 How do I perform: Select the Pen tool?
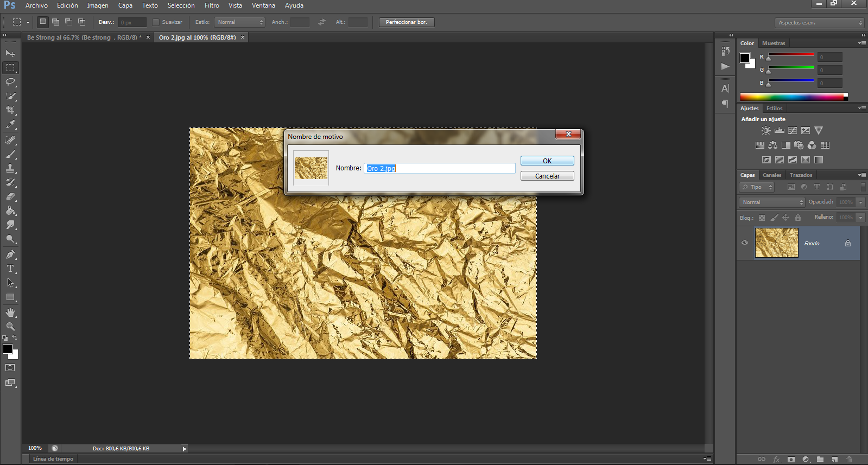tap(10, 254)
